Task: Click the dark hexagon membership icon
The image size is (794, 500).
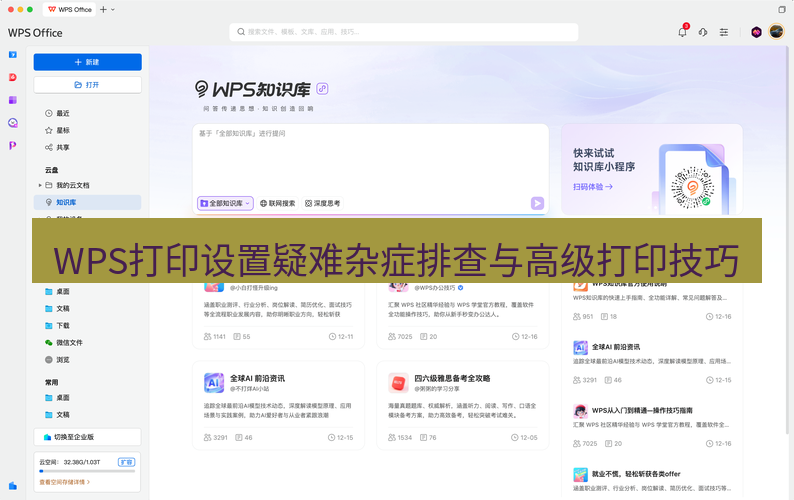Action: click(x=756, y=32)
